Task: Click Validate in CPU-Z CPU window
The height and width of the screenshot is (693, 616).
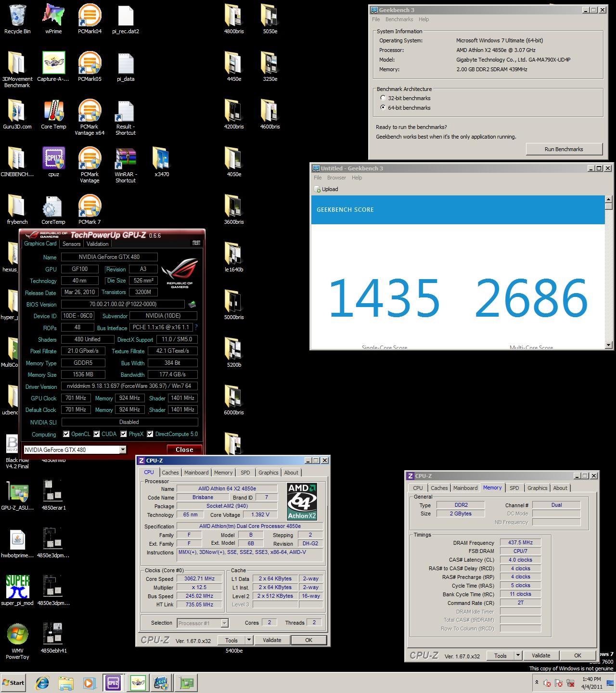Action: point(272,640)
